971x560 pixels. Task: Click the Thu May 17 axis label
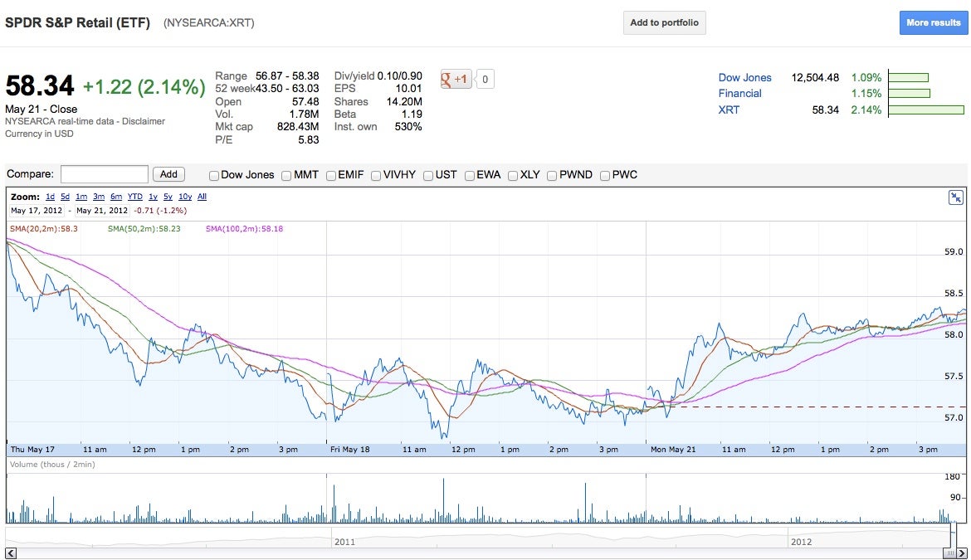coord(32,450)
